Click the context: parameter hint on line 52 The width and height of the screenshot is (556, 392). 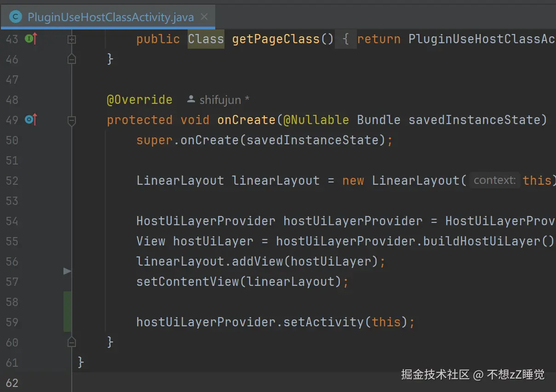[494, 180]
